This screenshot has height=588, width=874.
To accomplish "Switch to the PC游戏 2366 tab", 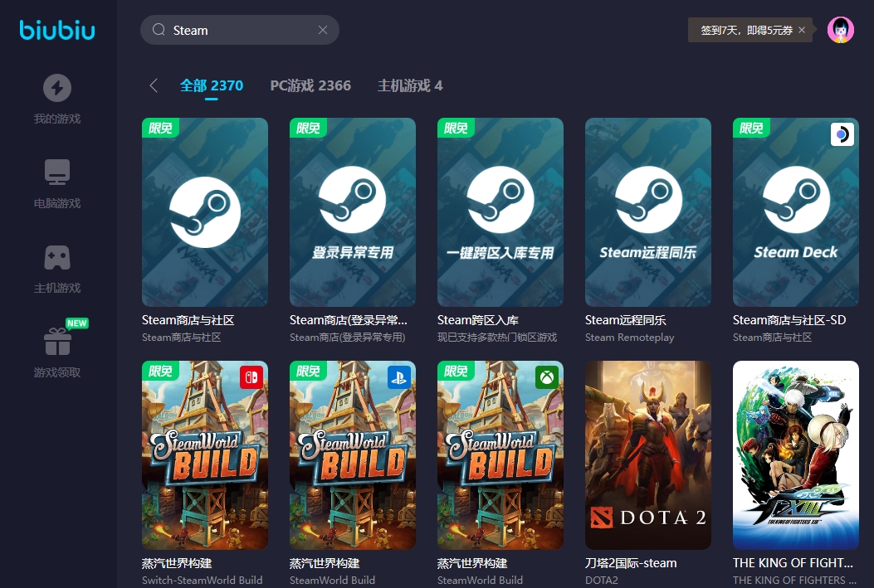I will click(x=310, y=85).
